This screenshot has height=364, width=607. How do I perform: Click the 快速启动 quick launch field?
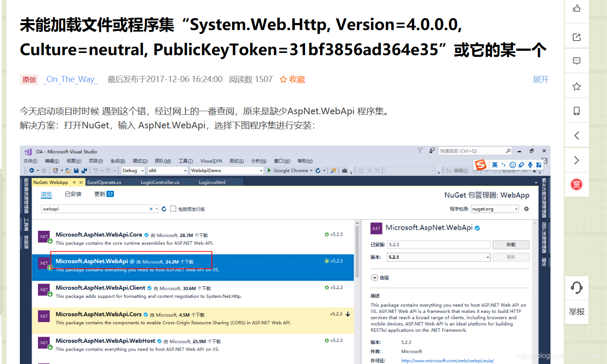click(x=475, y=151)
